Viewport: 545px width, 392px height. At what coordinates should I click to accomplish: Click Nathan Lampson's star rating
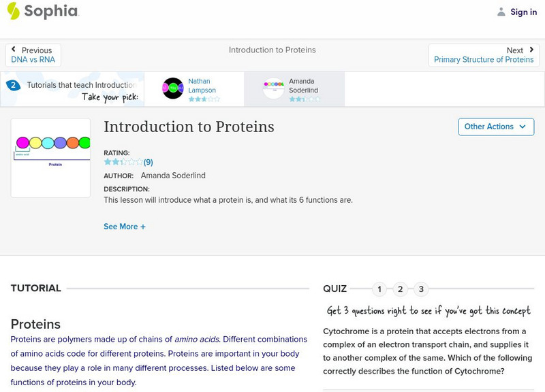coord(204,99)
